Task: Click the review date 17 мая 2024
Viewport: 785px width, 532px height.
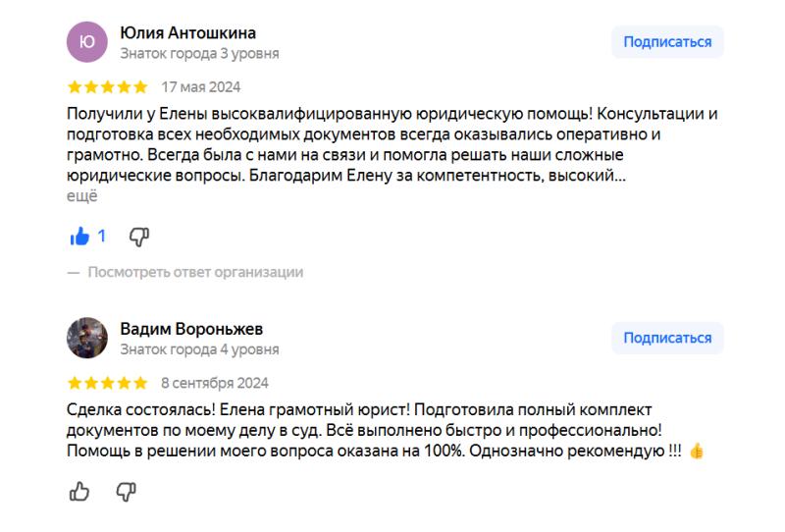Action: 201,87
